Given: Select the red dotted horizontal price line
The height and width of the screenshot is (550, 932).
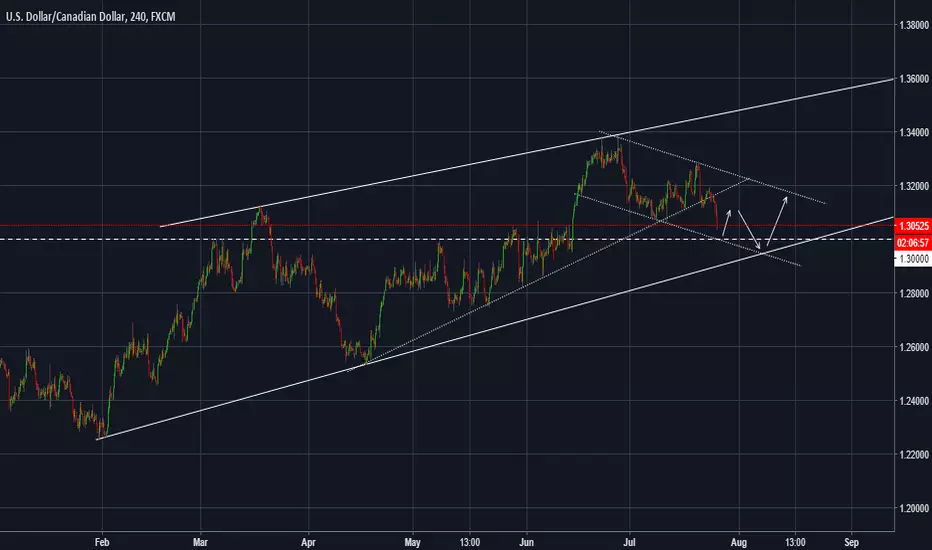Looking at the screenshot, I should 447,225.
